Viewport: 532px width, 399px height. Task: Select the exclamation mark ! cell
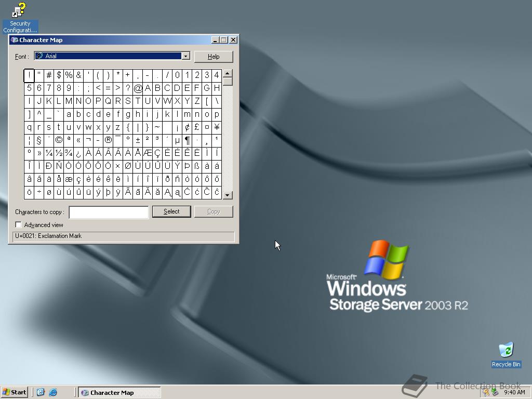29,75
